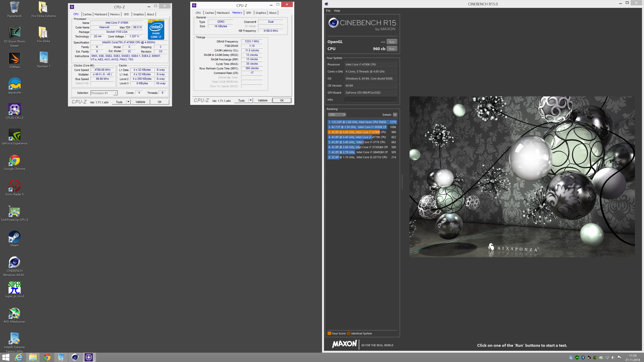Select ranking row Intel Core i7-3720QM
The width and height of the screenshot is (644, 362).
pos(362,147)
